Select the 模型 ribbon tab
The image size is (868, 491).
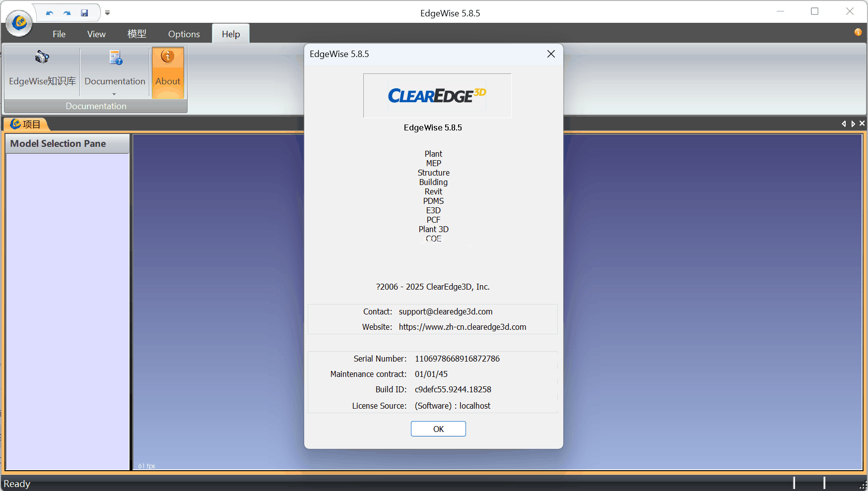[136, 34]
